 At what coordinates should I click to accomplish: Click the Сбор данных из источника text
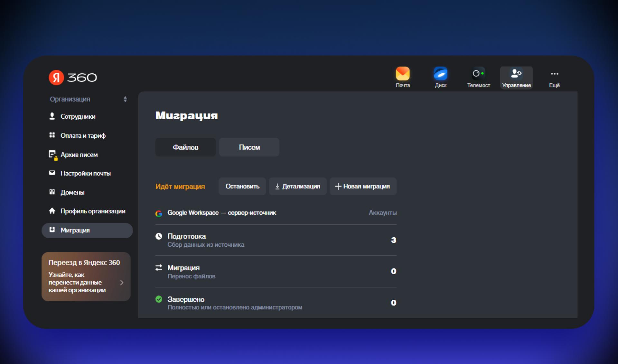(206, 245)
